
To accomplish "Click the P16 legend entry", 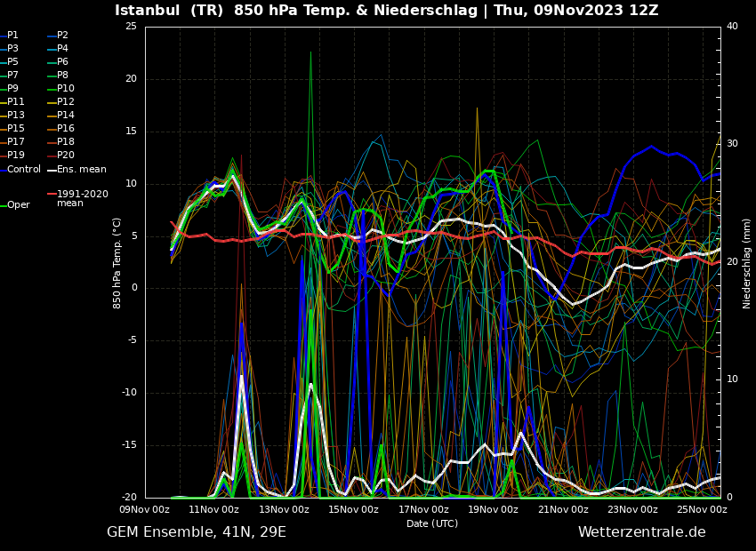I will 60,129.
